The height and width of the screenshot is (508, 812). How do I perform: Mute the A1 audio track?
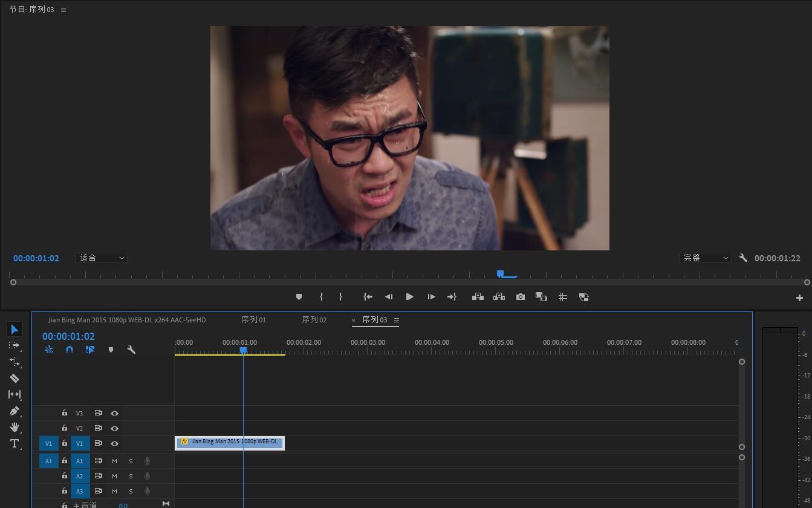point(114,461)
